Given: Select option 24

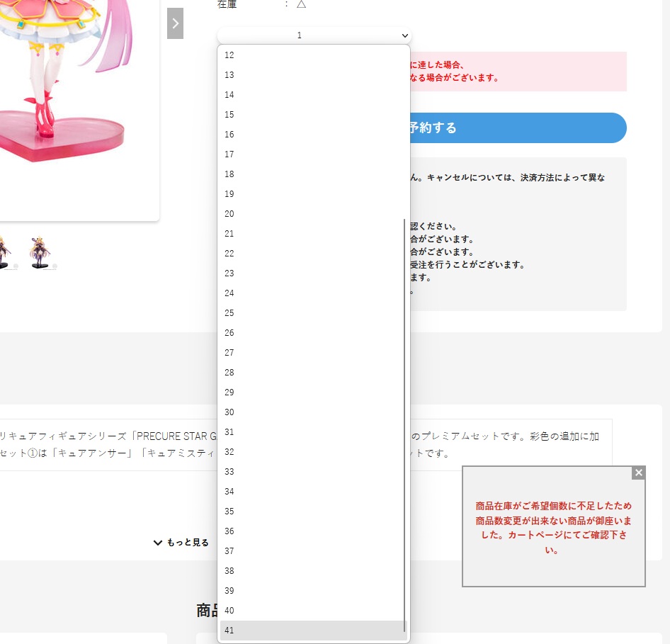Looking at the screenshot, I should pos(314,293).
